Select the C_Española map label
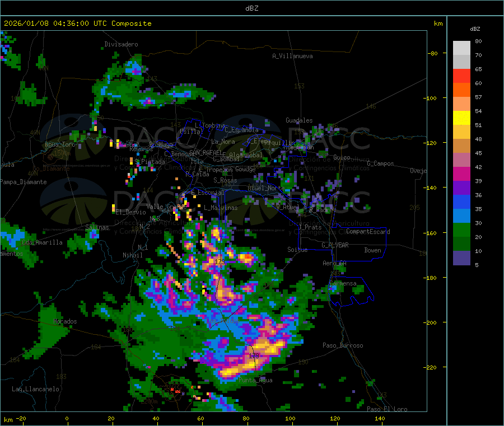Image resolution: width=504 pixels, height=426 pixels. (x=242, y=130)
